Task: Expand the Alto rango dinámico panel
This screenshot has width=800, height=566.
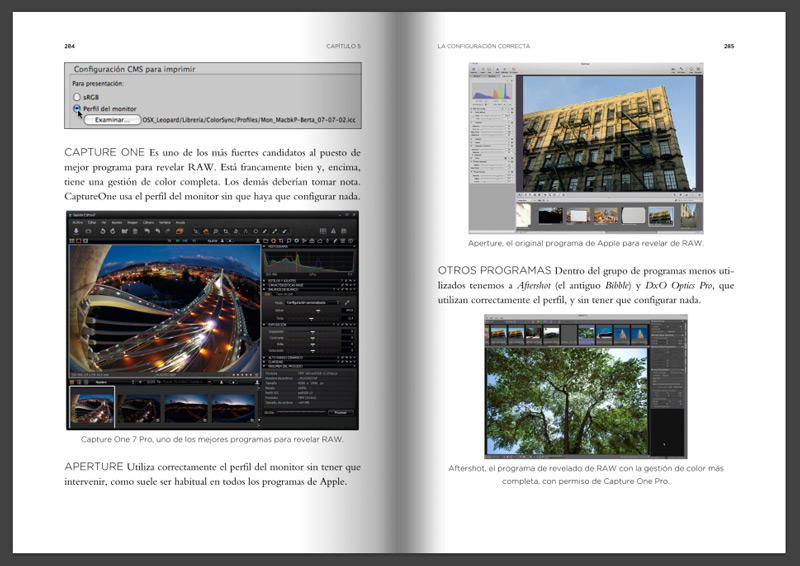Action: tap(264, 357)
